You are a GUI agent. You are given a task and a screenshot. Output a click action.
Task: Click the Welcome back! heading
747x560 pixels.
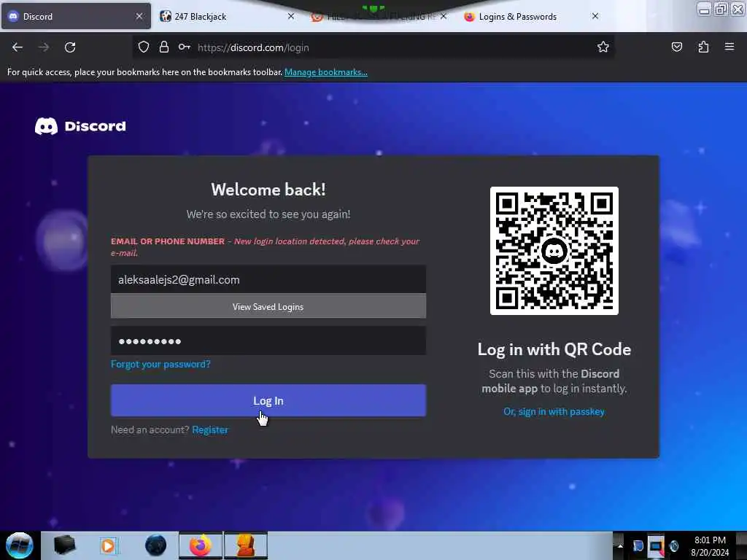point(268,190)
